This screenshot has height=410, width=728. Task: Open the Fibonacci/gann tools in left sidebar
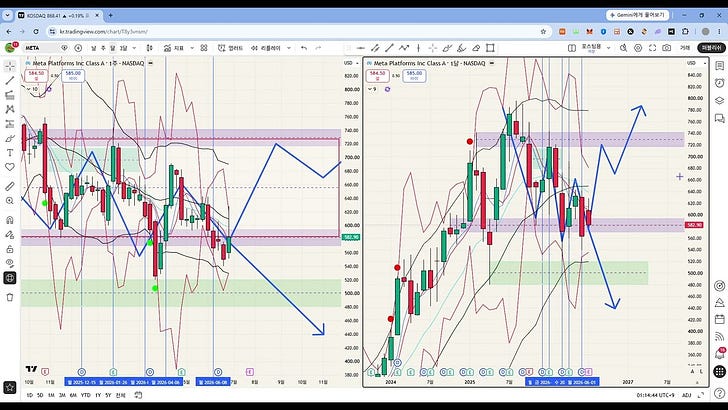tap(10, 95)
